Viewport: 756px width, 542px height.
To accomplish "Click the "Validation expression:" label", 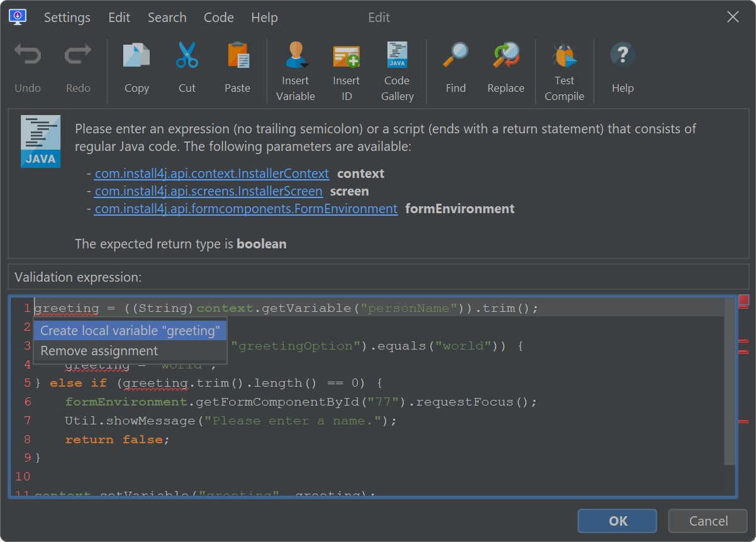I will pyautogui.click(x=78, y=277).
